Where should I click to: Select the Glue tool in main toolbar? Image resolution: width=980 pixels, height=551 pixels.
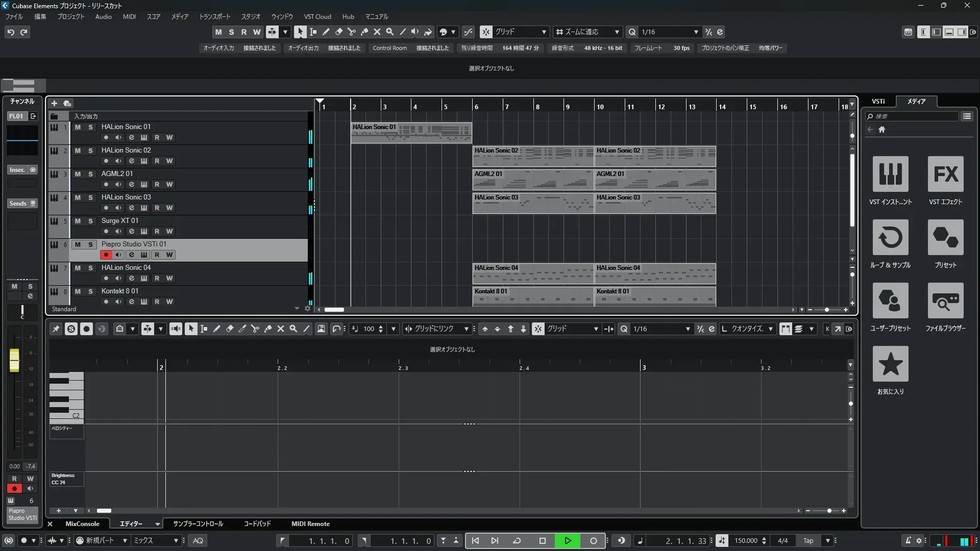tap(364, 32)
